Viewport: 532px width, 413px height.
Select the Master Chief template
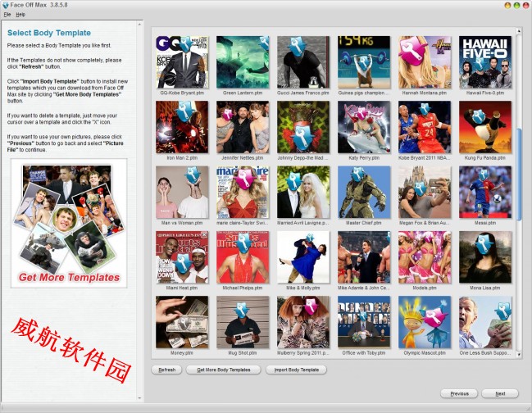[364, 193]
